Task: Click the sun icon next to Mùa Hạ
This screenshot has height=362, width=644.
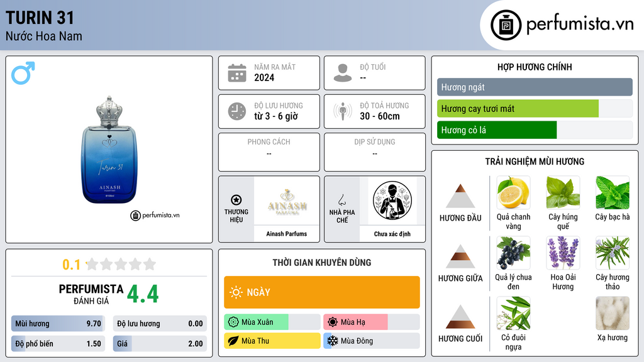Action: pos(333,322)
